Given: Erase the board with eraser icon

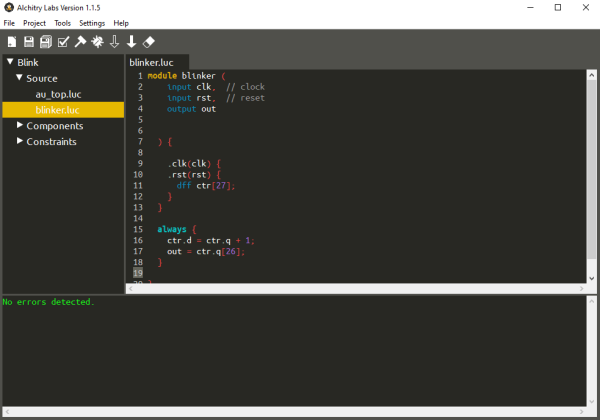Looking at the screenshot, I should tap(148, 42).
